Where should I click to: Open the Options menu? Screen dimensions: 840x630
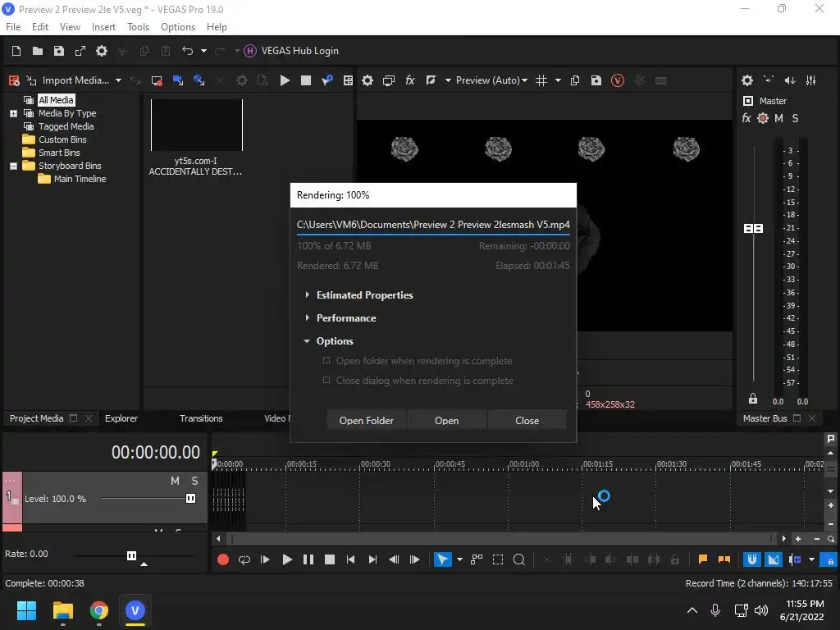click(178, 27)
